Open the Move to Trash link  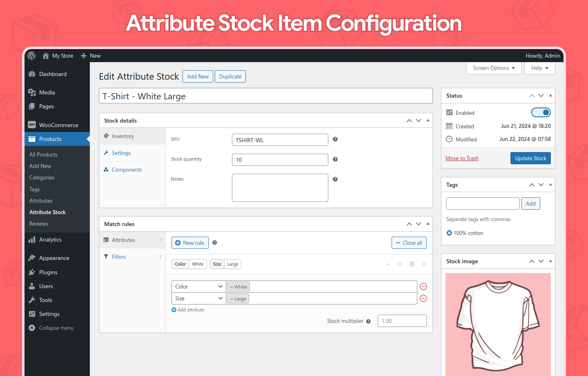point(462,158)
